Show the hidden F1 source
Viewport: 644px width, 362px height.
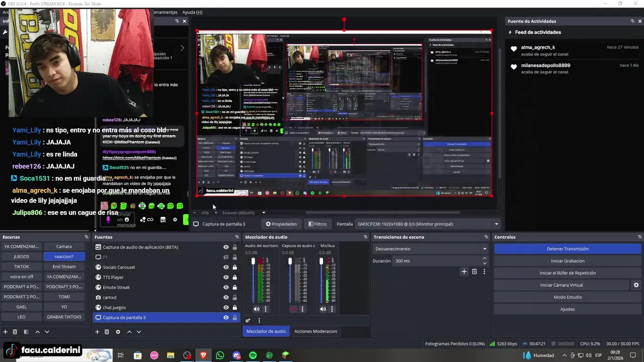[x=226, y=257]
